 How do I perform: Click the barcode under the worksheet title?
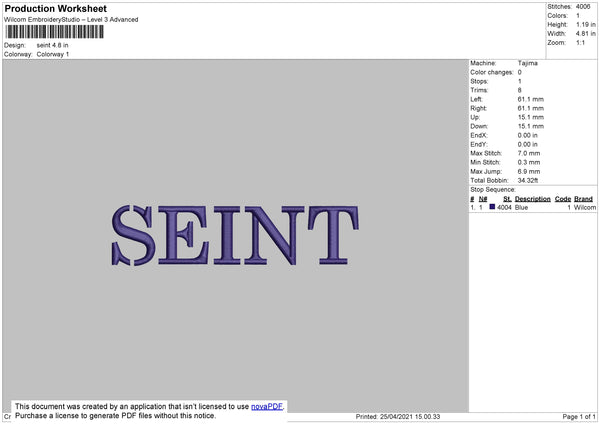pyautogui.click(x=54, y=32)
